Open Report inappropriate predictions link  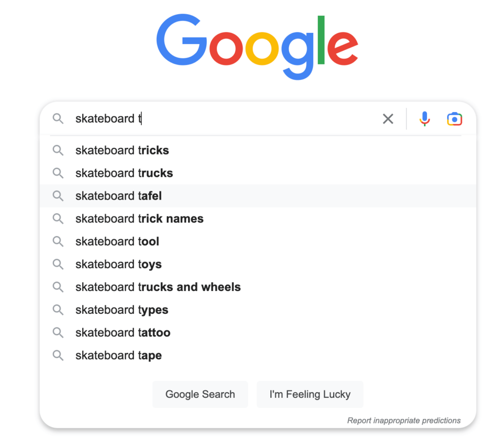[x=404, y=420]
